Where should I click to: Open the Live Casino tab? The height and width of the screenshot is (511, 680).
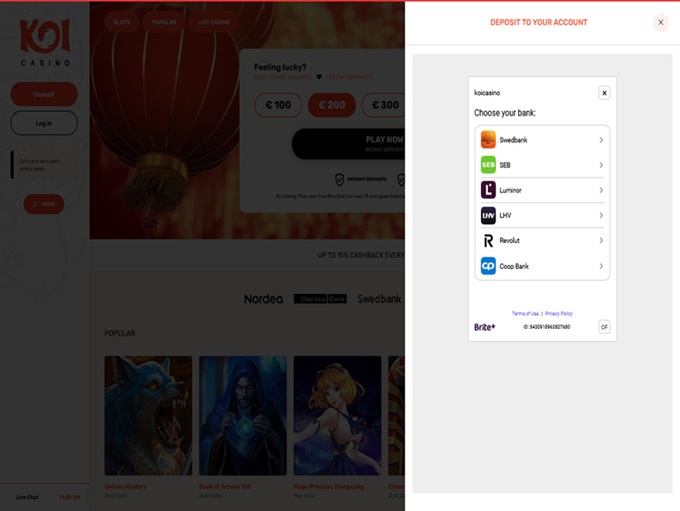[x=215, y=21]
